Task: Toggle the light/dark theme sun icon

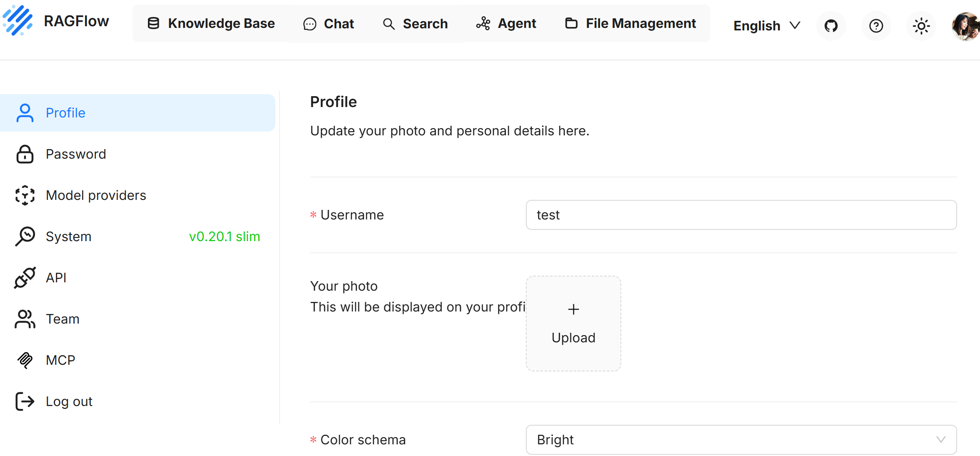Action: click(x=921, y=26)
